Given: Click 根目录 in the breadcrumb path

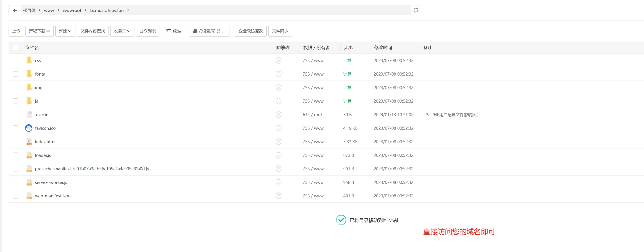Looking at the screenshot, I should [x=29, y=10].
